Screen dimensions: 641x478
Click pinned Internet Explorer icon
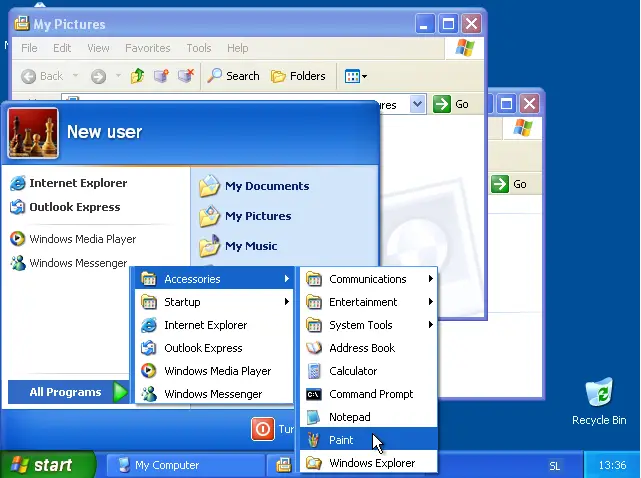click(x=18, y=183)
